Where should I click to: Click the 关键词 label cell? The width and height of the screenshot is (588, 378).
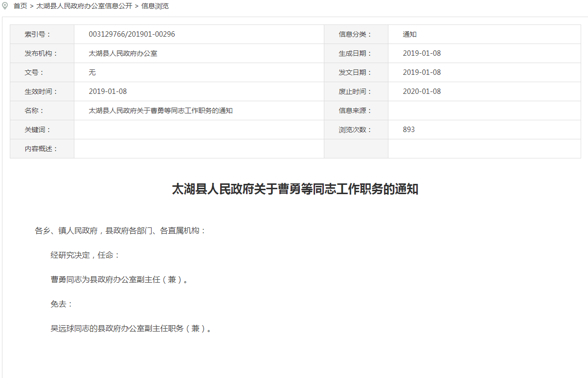pos(42,130)
